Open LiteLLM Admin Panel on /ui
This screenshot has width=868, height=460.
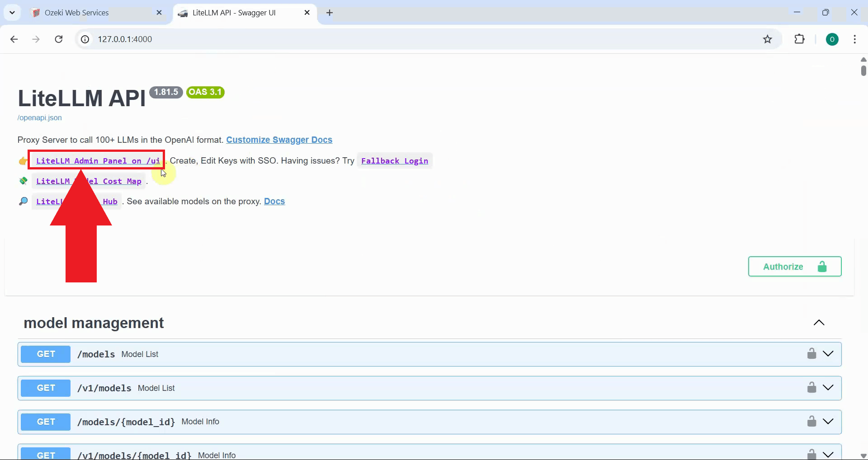[x=97, y=160]
